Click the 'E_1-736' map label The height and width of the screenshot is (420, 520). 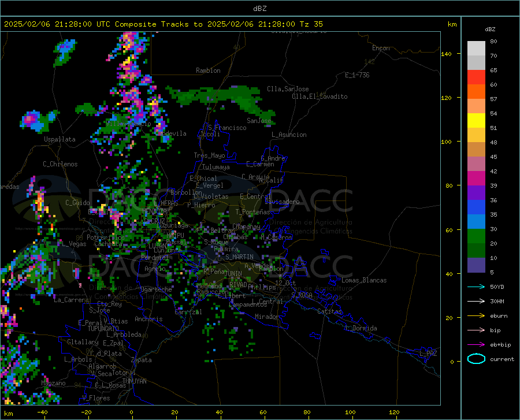pyautogui.click(x=357, y=75)
